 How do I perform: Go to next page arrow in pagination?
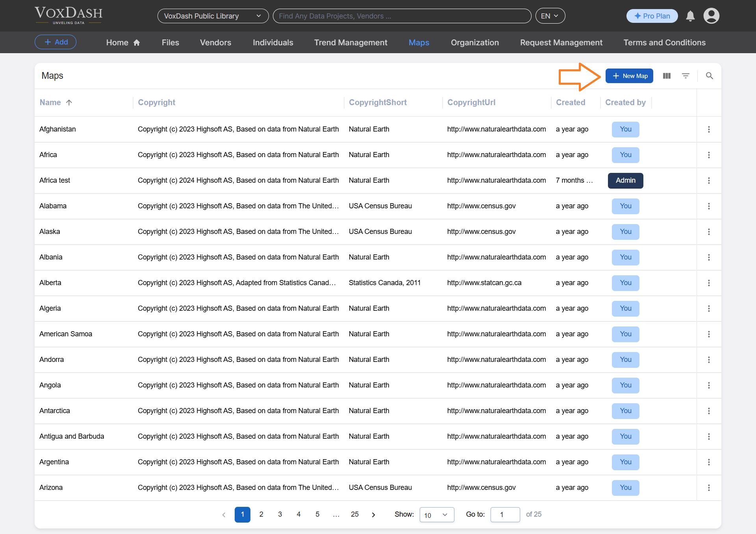tap(373, 515)
